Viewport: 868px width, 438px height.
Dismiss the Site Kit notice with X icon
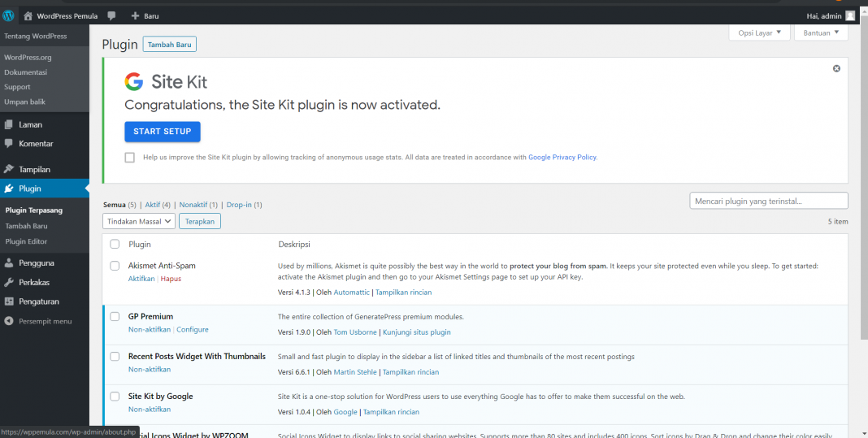click(x=836, y=68)
